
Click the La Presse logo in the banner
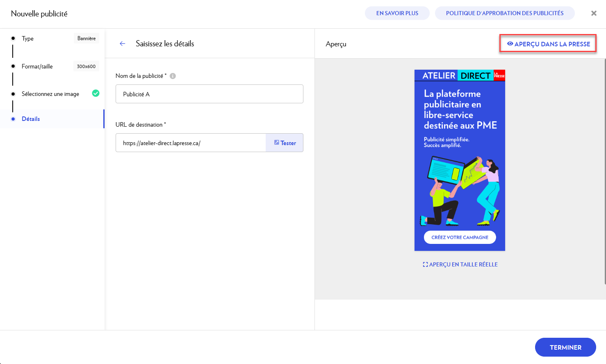click(499, 75)
